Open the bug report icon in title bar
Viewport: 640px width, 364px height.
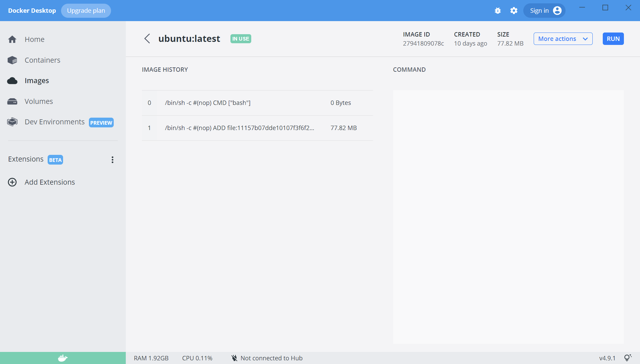coord(497,10)
